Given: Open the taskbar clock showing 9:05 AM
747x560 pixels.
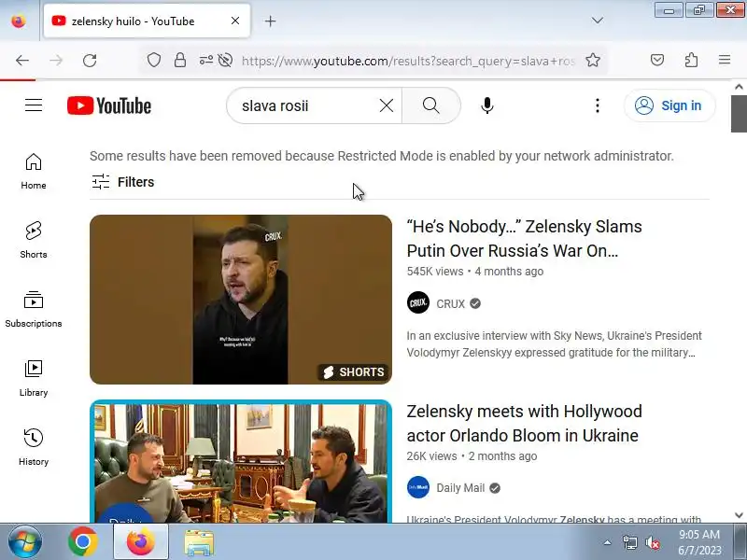Looking at the screenshot, I should click(699, 542).
